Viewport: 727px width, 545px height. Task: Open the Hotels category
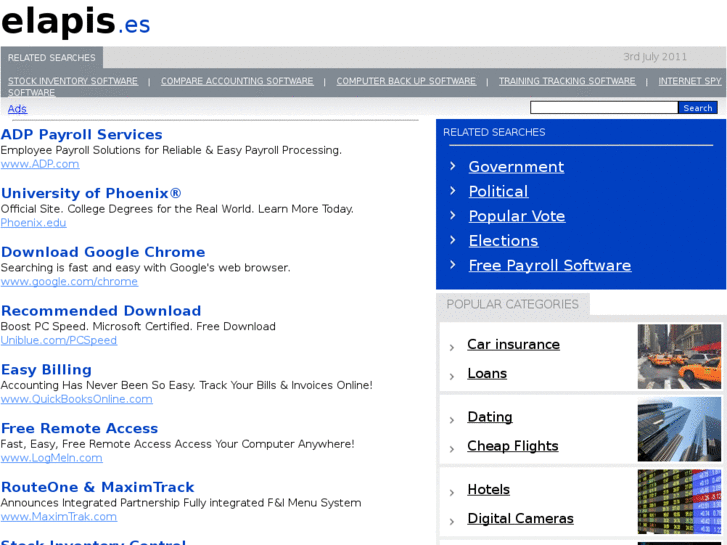[489, 489]
